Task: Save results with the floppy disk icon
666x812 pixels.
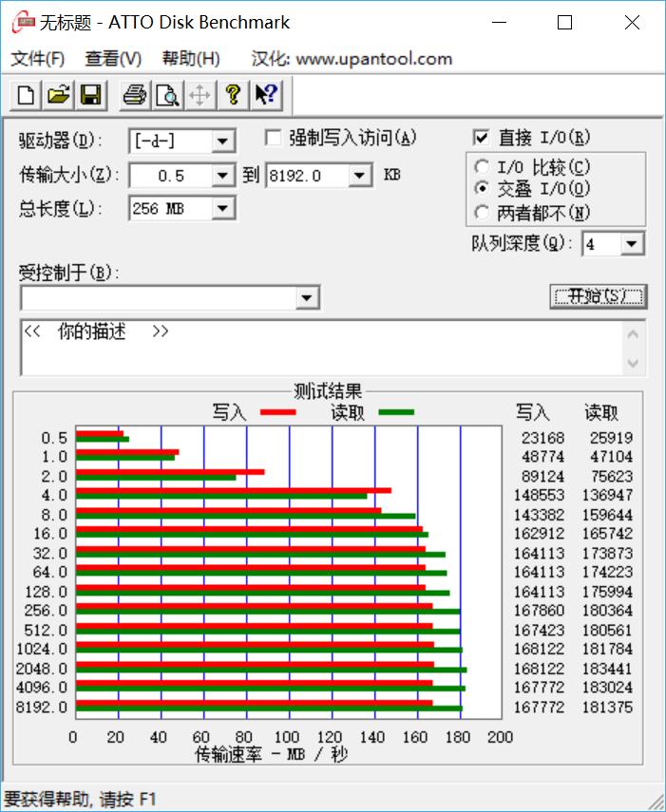Action: tap(91, 95)
